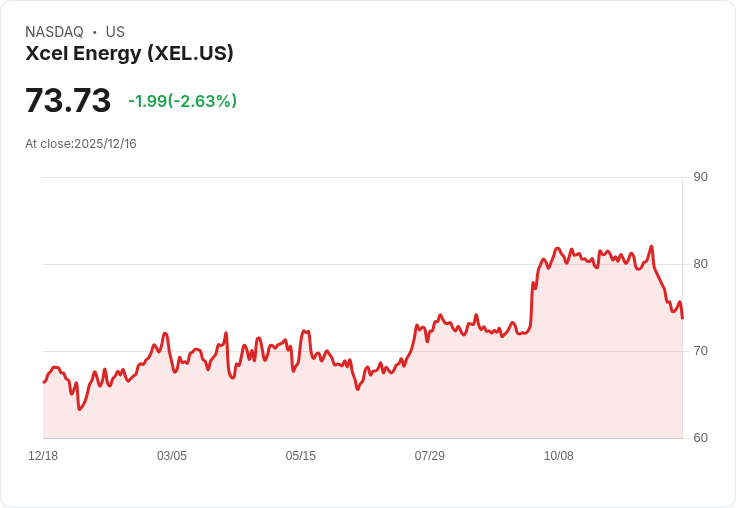Click the 03/05 date axis label
Viewport: 736px width, 508px height.
[x=172, y=456]
